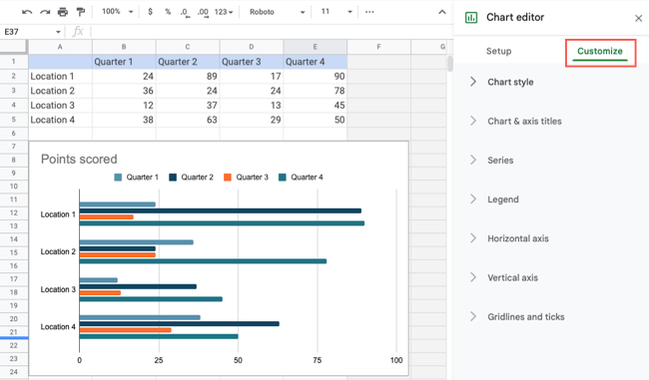649x380 pixels.
Task: Click the 'Location 3' chart axis label
Action: 58,289
